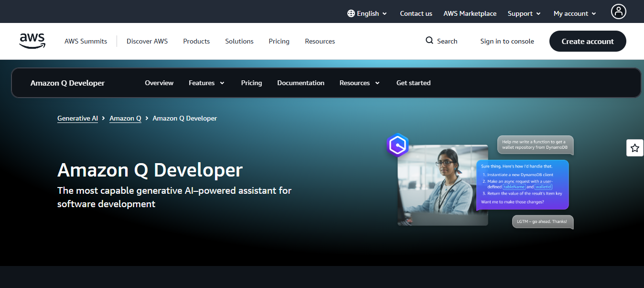Expand the English language dropdown

point(367,13)
